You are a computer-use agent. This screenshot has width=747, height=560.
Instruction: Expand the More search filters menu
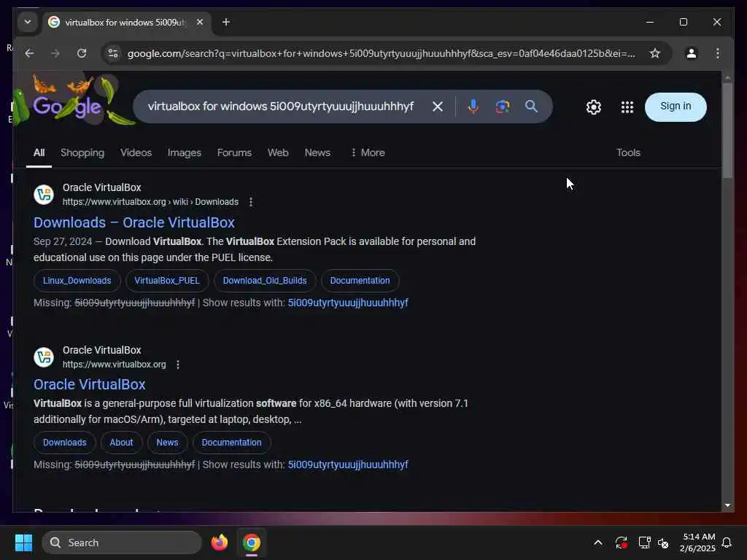pyautogui.click(x=368, y=153)
